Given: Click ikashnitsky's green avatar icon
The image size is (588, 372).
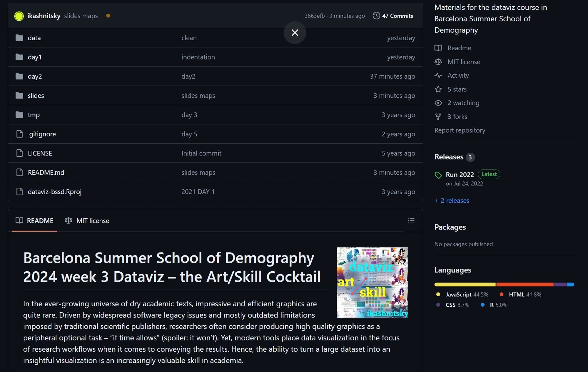Looking at the screenshot, I should click(19, 16).
